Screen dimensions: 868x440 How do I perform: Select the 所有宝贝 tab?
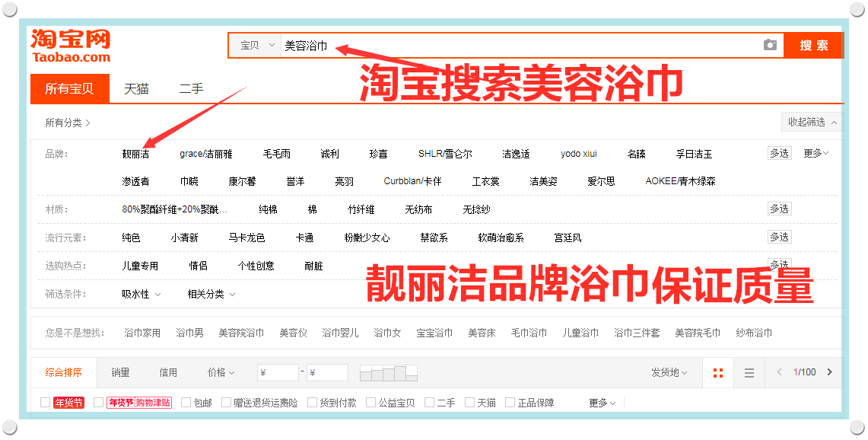tap(70, 88)
